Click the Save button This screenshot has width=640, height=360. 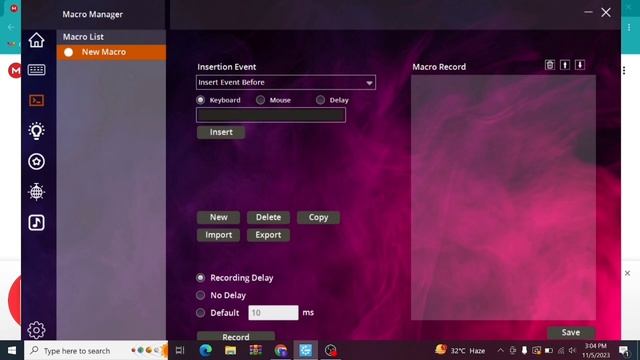click(x=571, y=332)
